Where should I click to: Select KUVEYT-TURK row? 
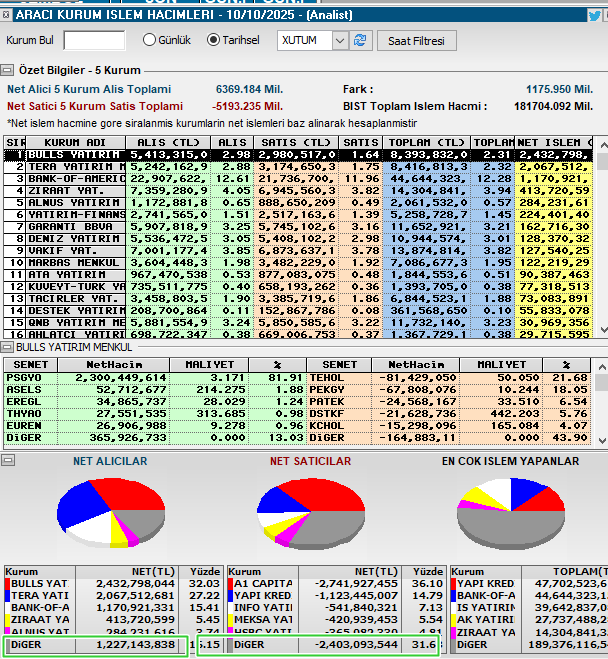(x=298, y=287)
